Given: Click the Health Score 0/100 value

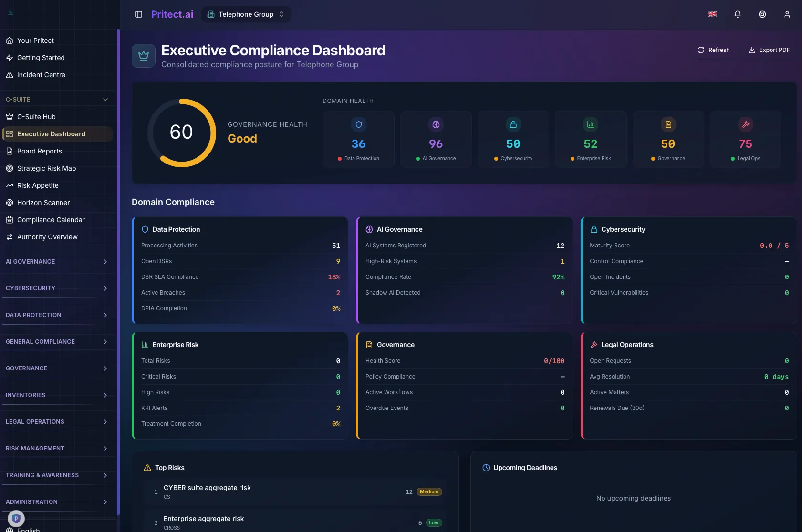Looking at the screenshot, I should 554,361.
